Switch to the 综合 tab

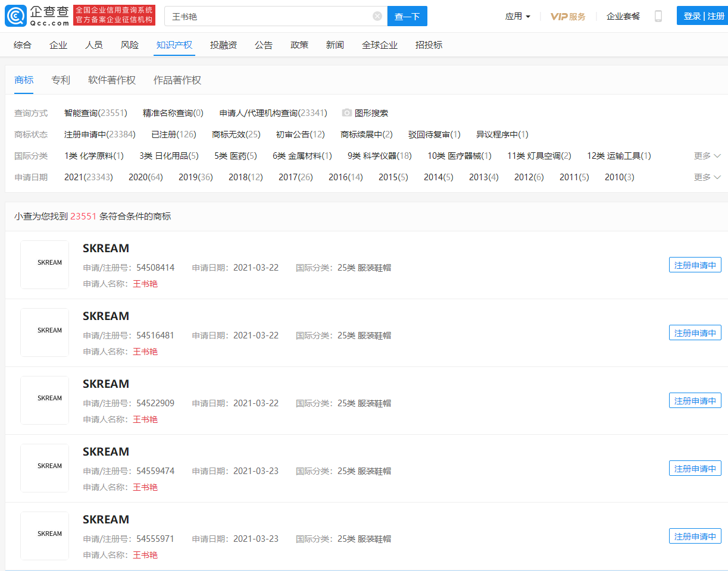click(23, 45)
